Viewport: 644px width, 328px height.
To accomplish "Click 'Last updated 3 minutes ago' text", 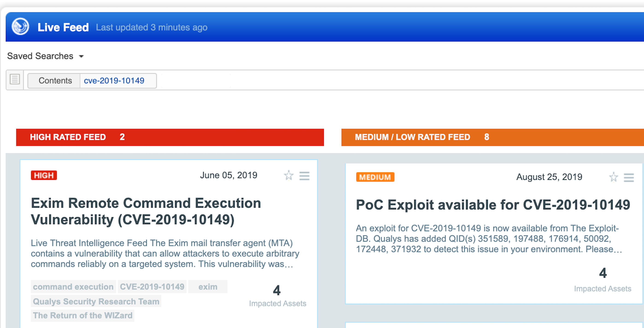I will tap(152, 27).
